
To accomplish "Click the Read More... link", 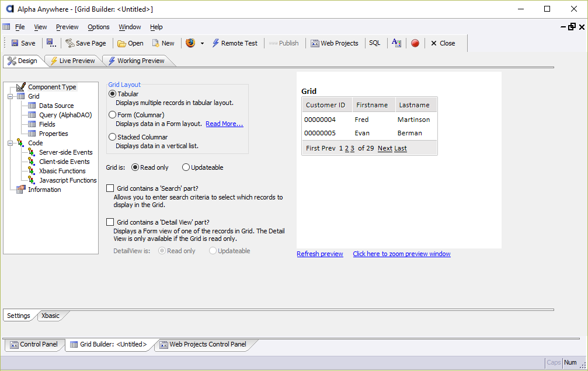I will pos(224,124).
